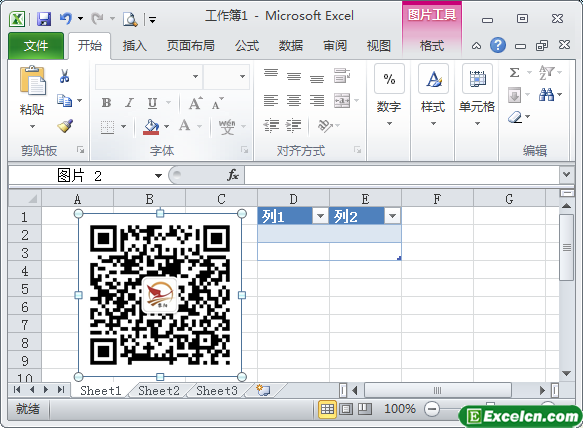Image resolution: width=583 pixels, height=428 pixels.
Task: Click the column F header
Action: point(437,199)
